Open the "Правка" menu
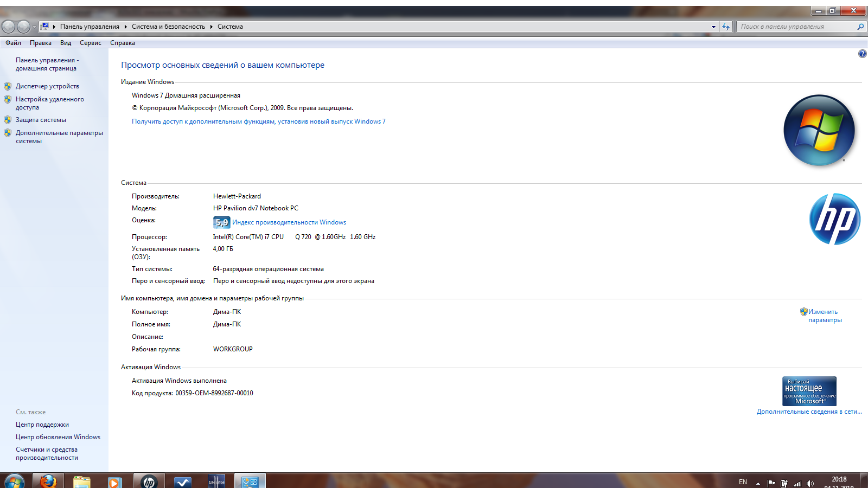The image size is (868, 488). coord(41,43)
